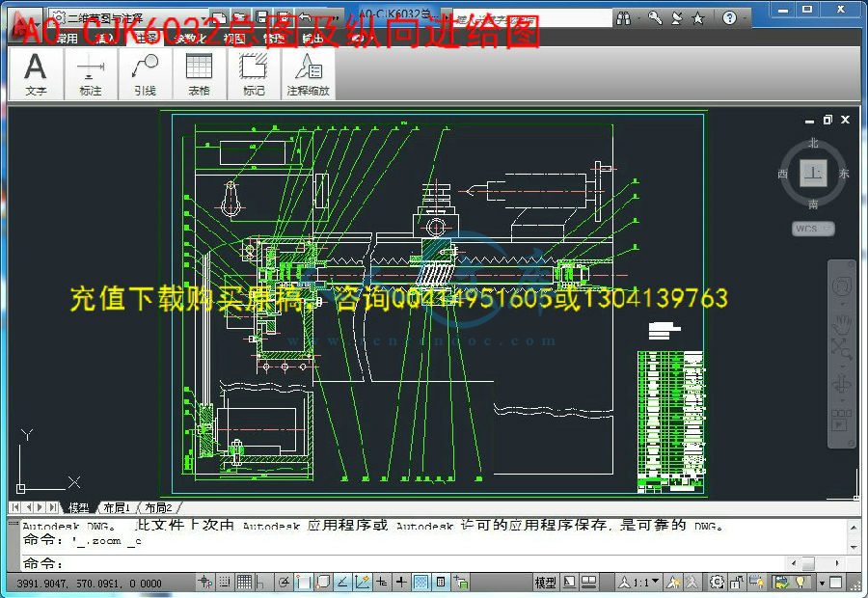Expand the 注释缩放 annotation scaling panel
The image size is (868, 598).
tap(309, 73)
